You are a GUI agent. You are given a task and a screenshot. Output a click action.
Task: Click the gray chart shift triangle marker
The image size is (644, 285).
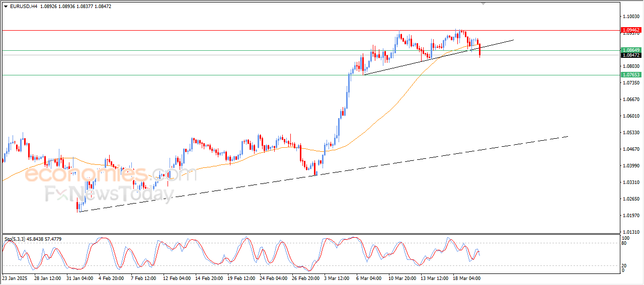coord(484,4)
